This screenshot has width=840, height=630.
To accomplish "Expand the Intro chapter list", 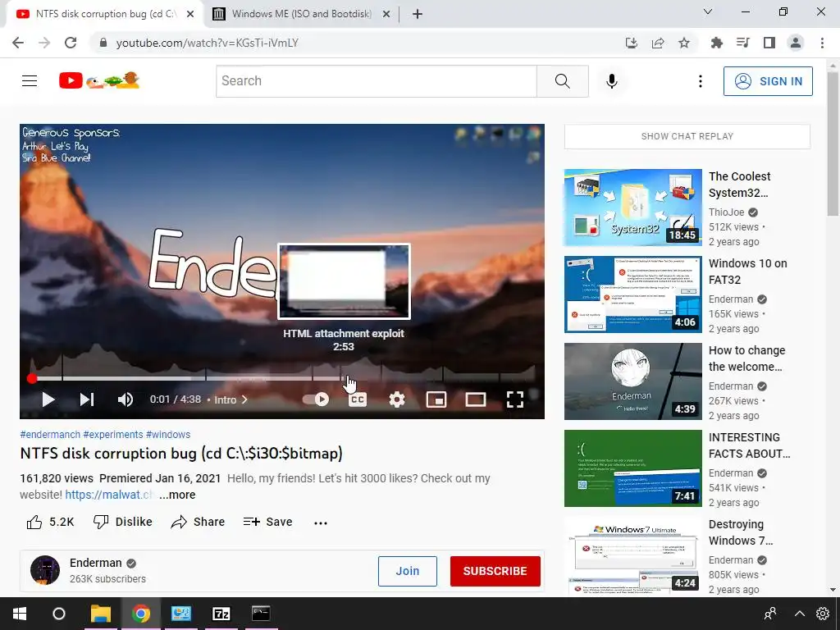I will (x=231, y=399).
